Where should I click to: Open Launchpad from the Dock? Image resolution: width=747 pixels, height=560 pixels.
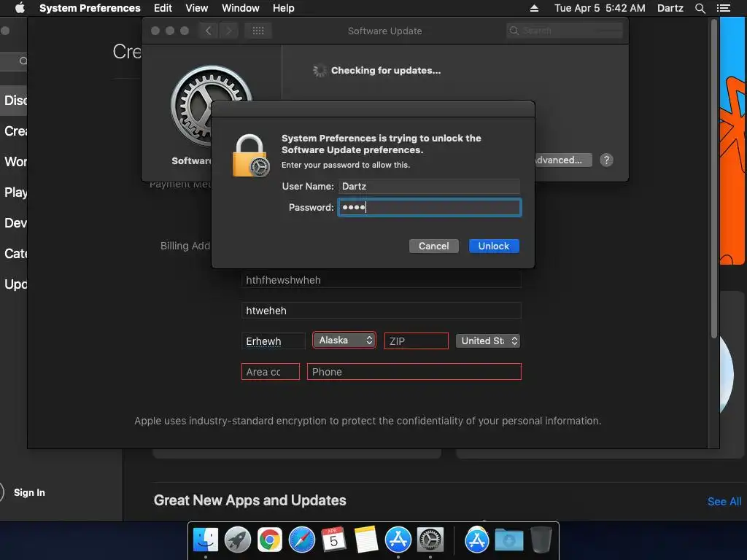(237, 540)
